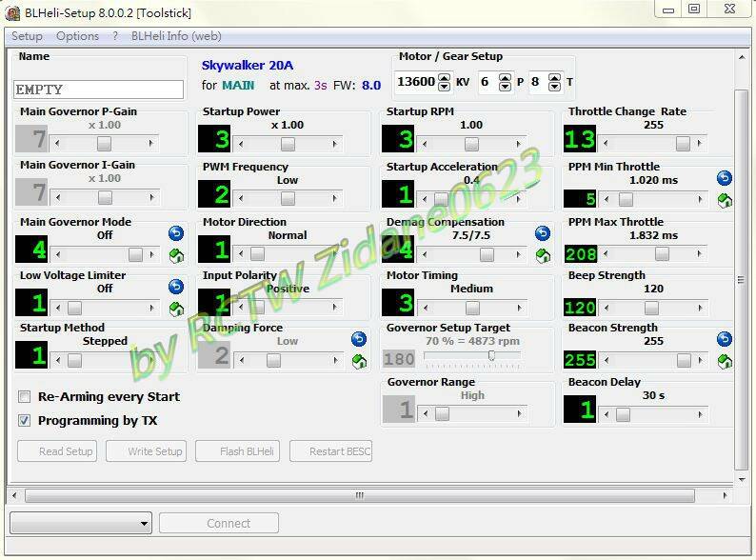The height and width of the screenshot is (560, 756).
Task: Click the Read Setup button
Action: [57, 451]
